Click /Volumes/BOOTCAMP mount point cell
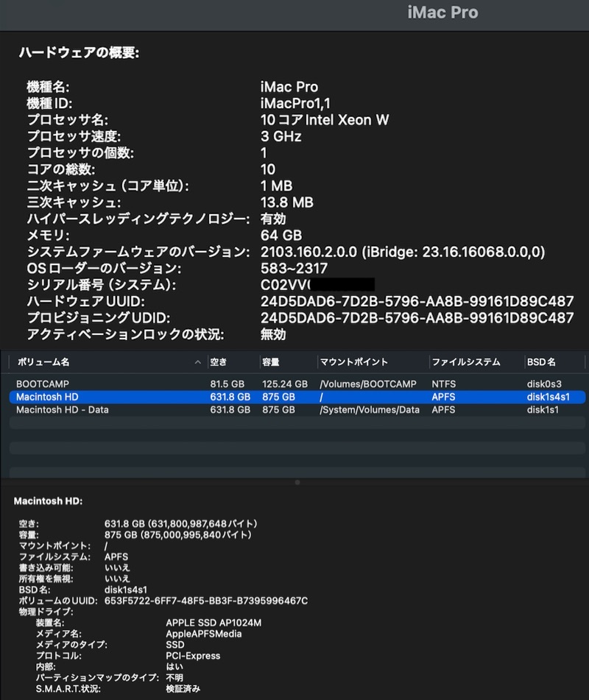 (x=368, y=384)
